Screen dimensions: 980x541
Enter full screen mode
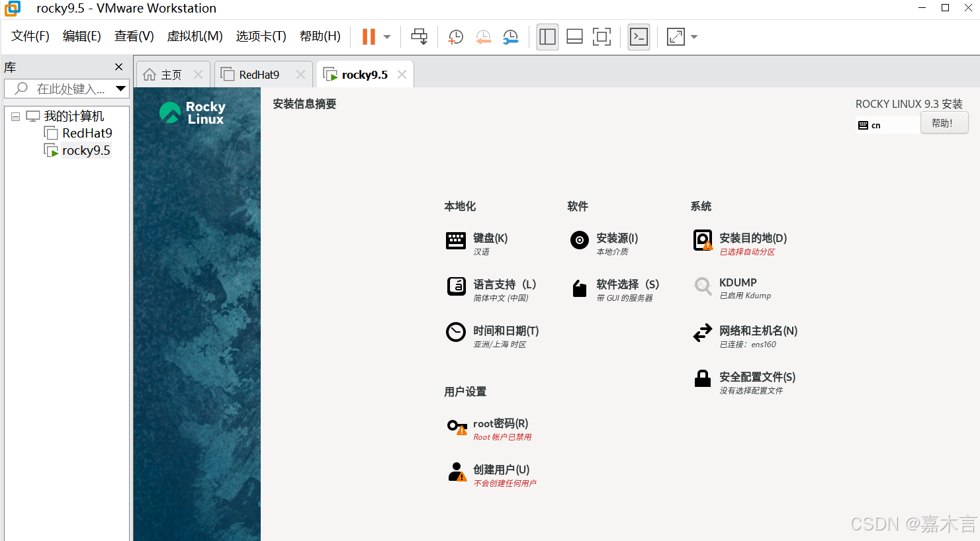[601, 36]
